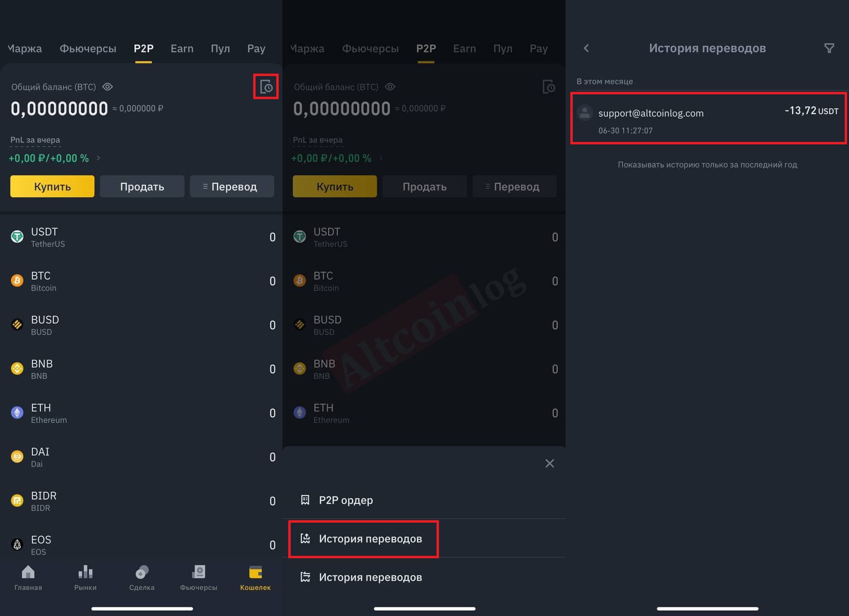Tap the DAI coin icon
The image size is (849, 616).
[x=17, y=457]
